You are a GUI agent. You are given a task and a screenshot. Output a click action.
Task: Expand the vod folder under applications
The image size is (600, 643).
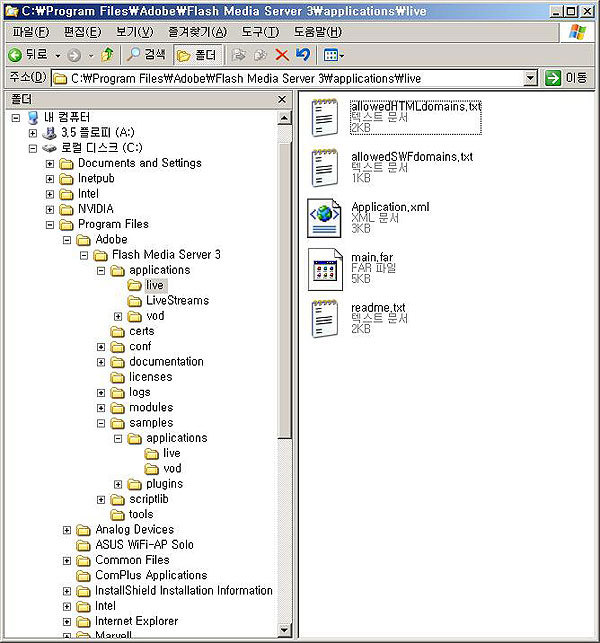tap(118, 317)
